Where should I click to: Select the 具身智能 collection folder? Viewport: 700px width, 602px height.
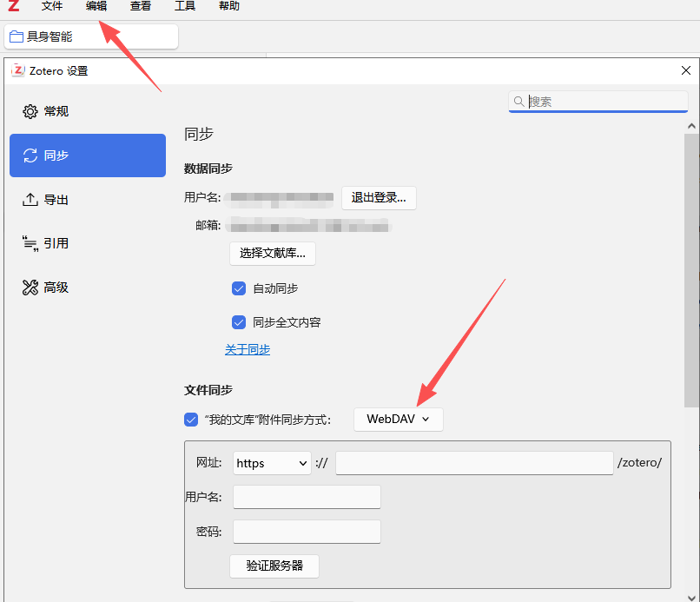coord(91,36)
